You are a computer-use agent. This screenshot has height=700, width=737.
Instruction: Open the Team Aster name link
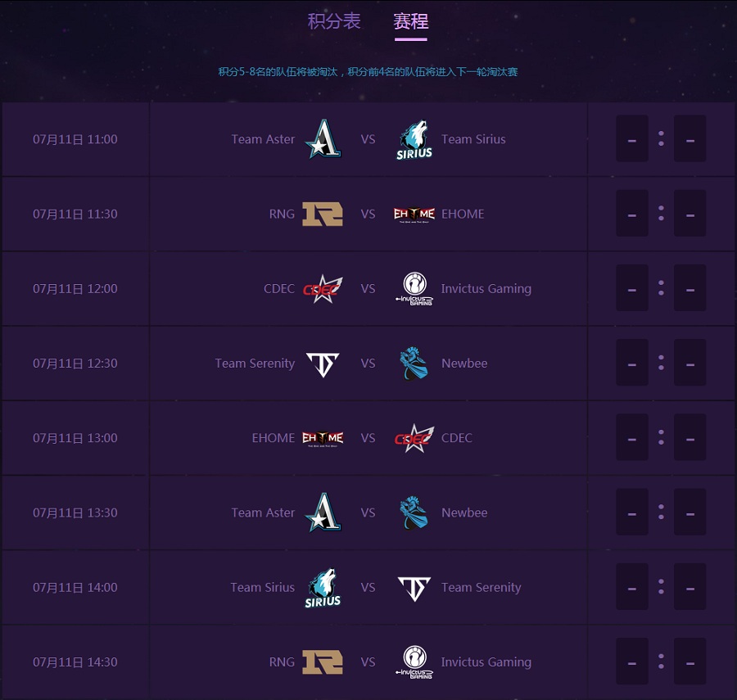point(263,139)
